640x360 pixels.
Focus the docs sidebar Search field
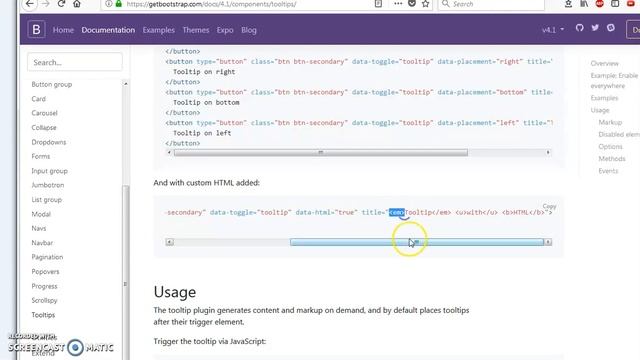(x=75, y=62)
